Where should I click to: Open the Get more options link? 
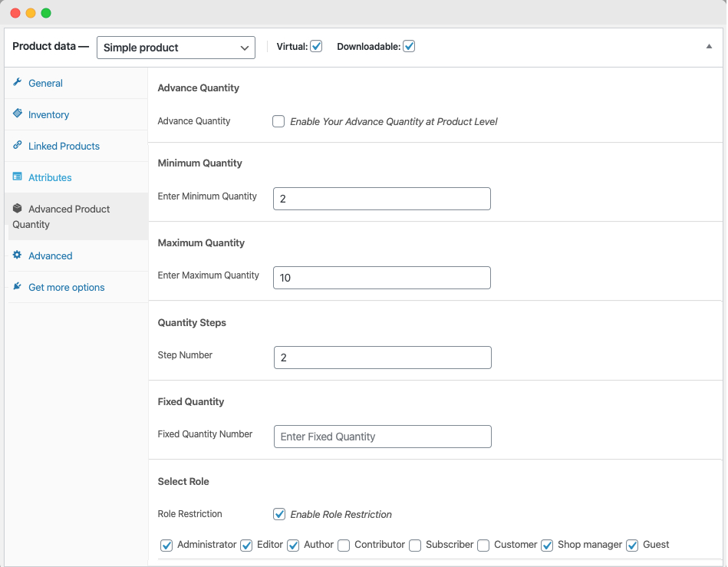[x=66, y=287]
